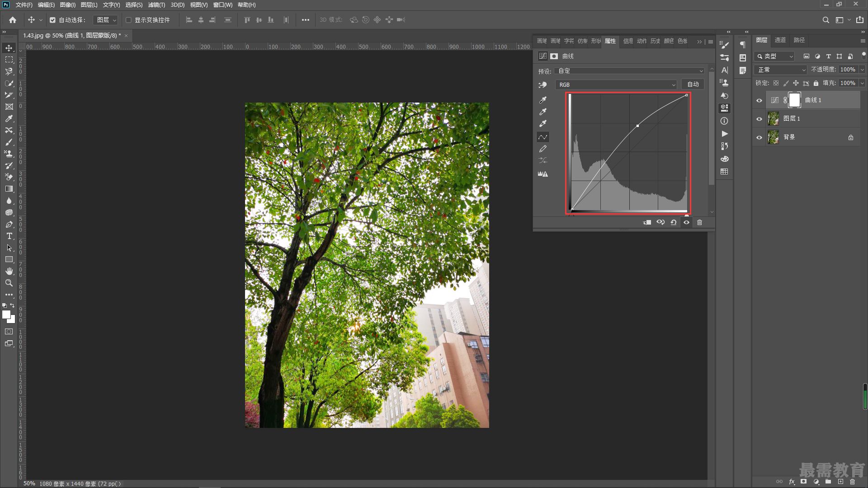Click the foreground color swatch

[x=6, y=315]
